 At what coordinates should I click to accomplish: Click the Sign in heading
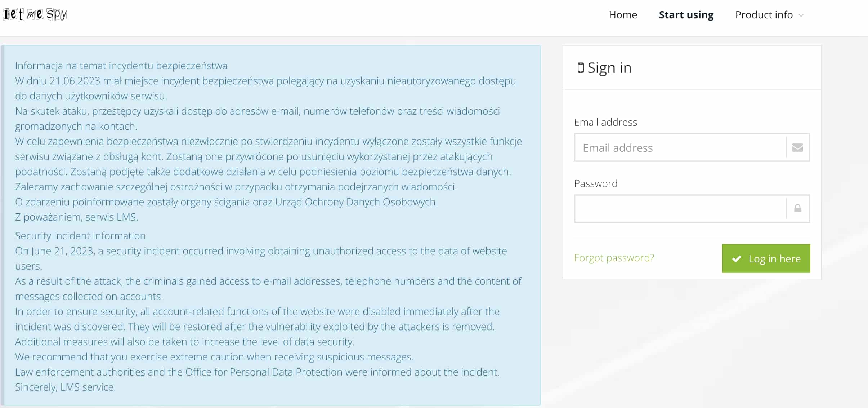pos(609,68)
